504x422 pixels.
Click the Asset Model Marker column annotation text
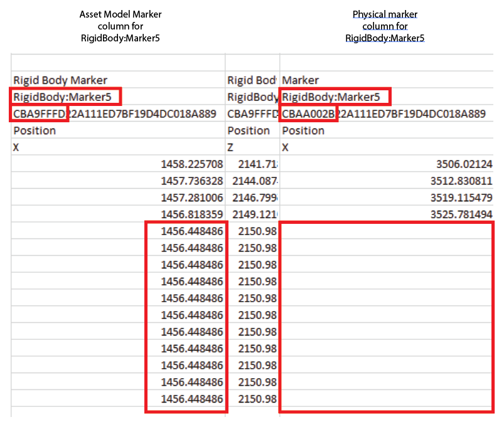click(120, 26)
